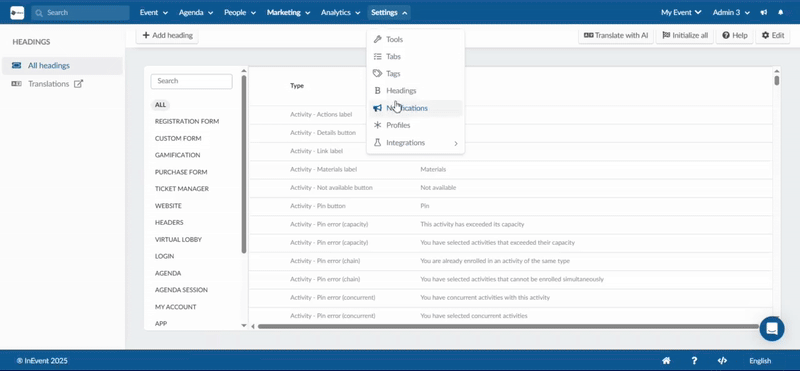Image resolution: width=800 pixels, height=371 pixels.
Task: Open the notifications bell icon
Action: click(781, 13)
